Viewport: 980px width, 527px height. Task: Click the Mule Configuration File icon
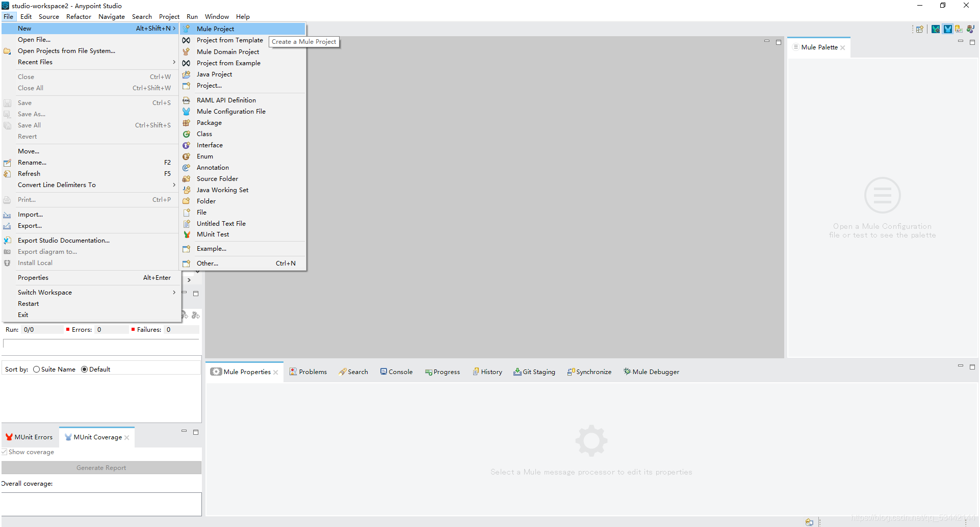[187, 112]
